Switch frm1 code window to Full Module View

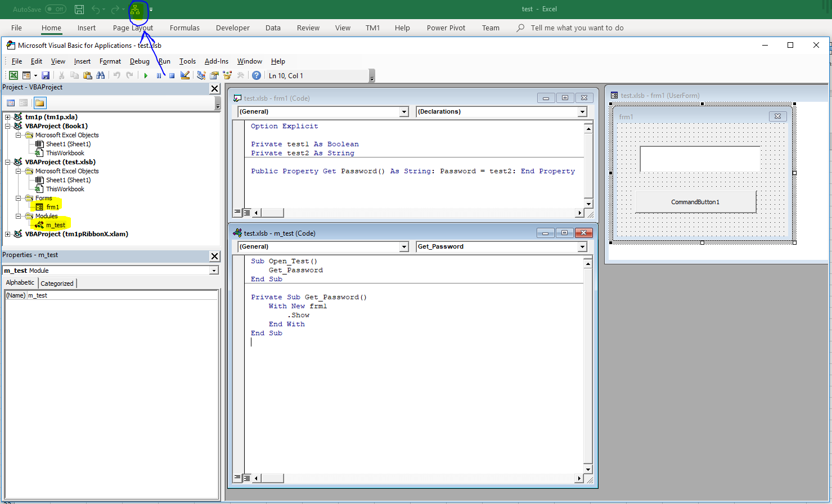[x=246, y=213]
